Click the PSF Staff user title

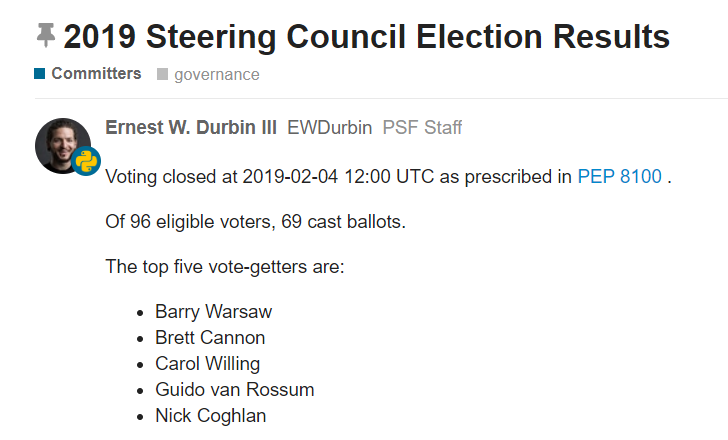422,128
